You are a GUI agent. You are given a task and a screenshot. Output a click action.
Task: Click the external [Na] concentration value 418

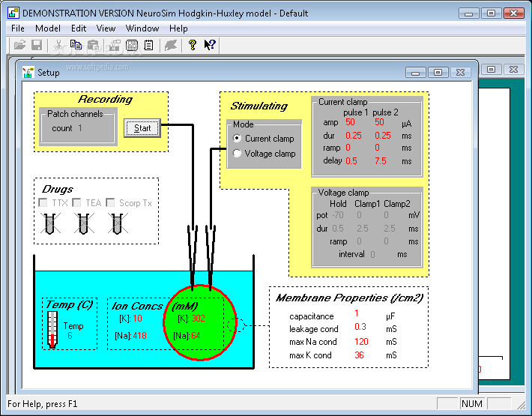140,336
